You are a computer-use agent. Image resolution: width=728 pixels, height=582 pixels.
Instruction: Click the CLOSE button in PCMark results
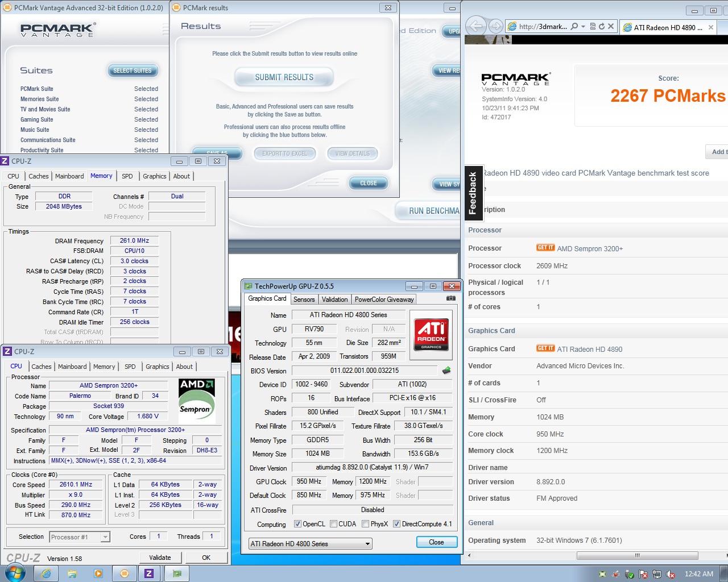coord(369,183)
